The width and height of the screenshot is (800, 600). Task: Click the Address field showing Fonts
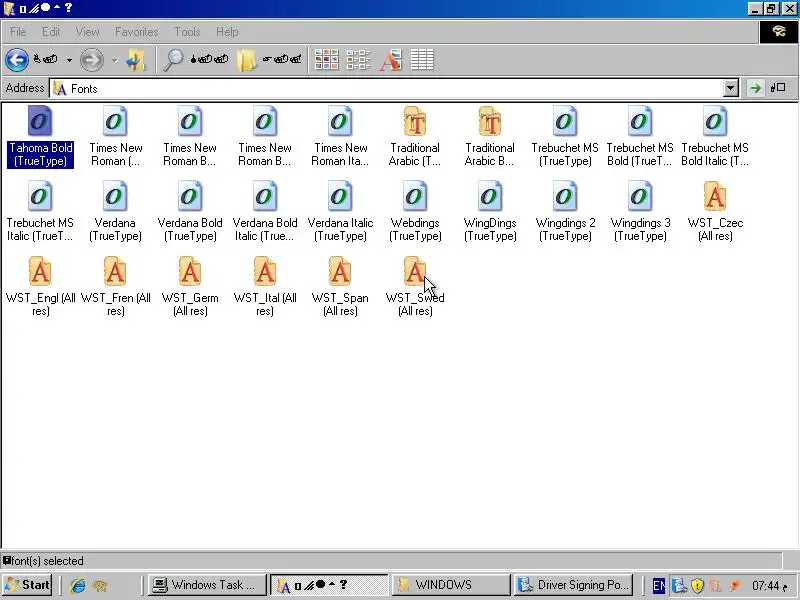point(387,88)
